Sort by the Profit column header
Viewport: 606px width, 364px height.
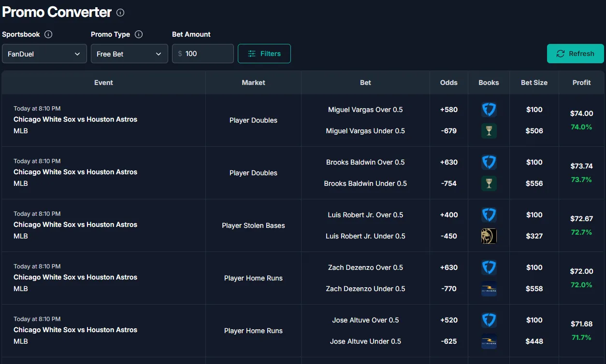tap(581, 83)
